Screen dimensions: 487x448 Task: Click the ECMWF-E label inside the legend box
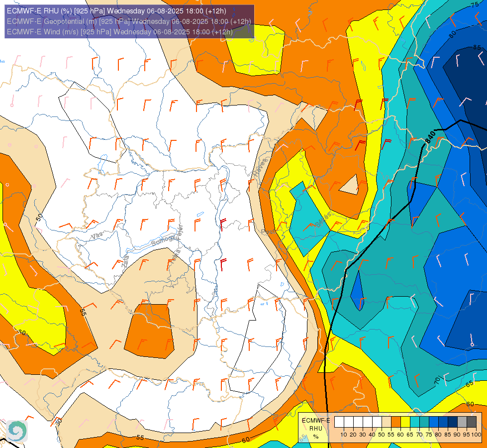pos(316,420)
